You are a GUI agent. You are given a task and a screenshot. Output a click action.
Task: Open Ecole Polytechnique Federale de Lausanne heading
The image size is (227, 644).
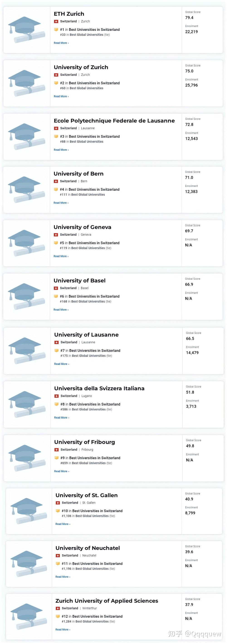(114, 121)
